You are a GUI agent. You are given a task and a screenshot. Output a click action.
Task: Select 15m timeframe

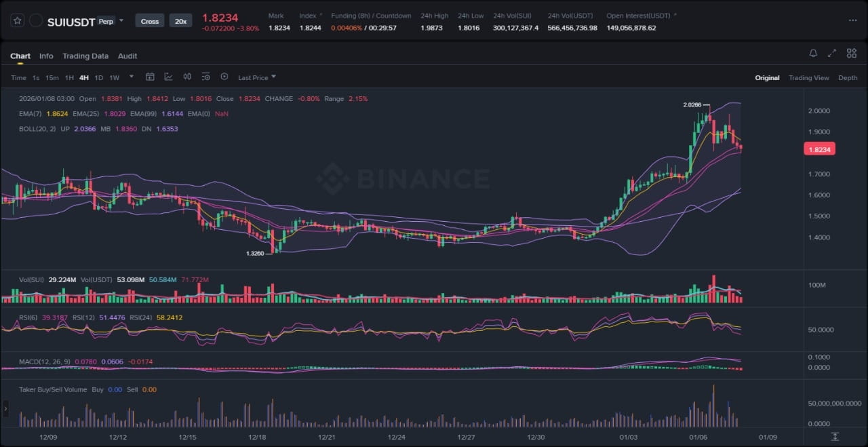click(52, 77)
